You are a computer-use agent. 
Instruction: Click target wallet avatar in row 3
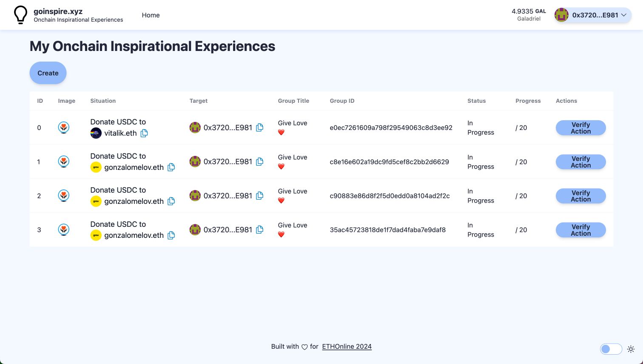195,229
